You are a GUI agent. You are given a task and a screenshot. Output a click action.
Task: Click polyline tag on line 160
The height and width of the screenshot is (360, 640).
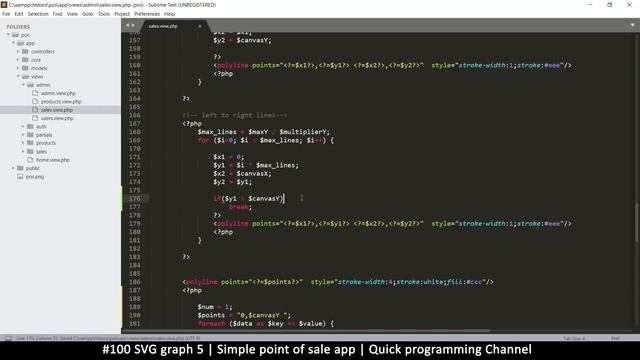pyautogui.click(x=233, y=65)
